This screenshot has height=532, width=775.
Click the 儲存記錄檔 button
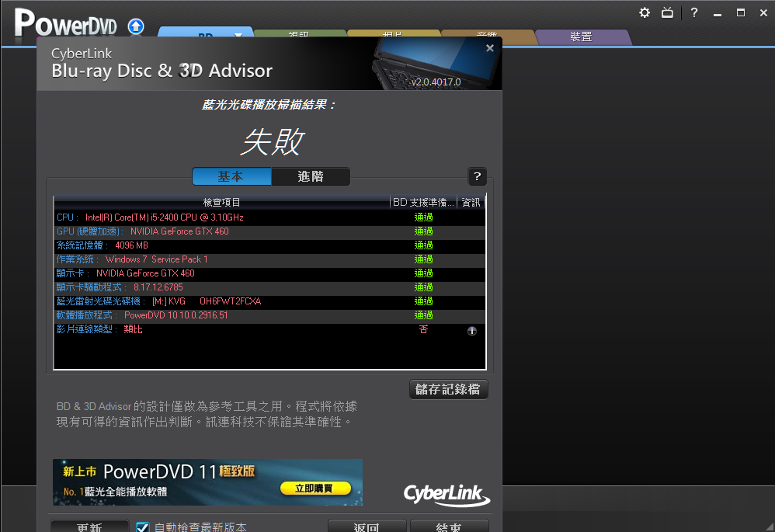coord(448,390)
